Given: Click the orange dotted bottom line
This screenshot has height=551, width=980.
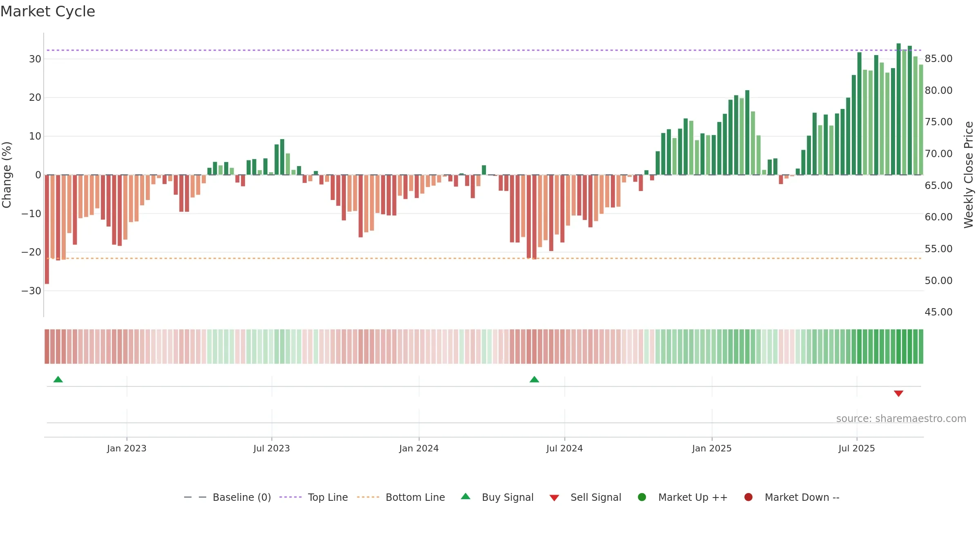Looking at the screenshot, I should 484,258.
